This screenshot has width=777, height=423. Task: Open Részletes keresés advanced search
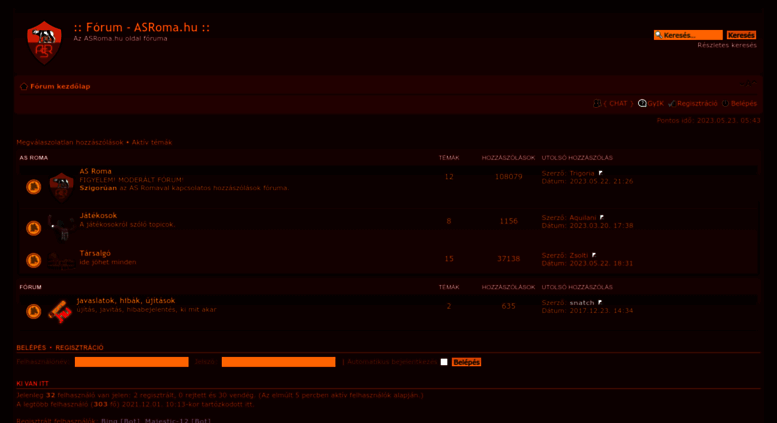727,45
